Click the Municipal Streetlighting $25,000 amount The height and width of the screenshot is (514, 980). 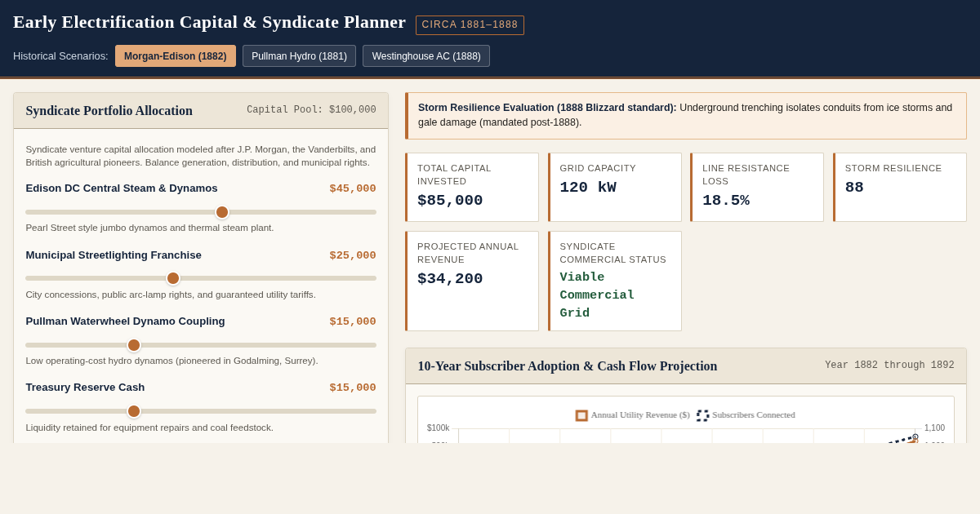353,255
